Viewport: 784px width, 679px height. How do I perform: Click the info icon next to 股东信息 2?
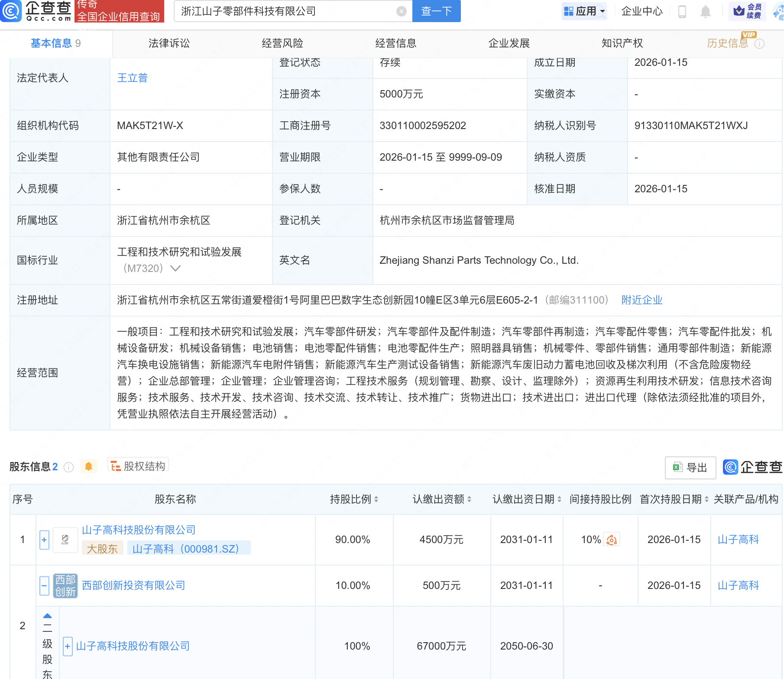(68, 467)
